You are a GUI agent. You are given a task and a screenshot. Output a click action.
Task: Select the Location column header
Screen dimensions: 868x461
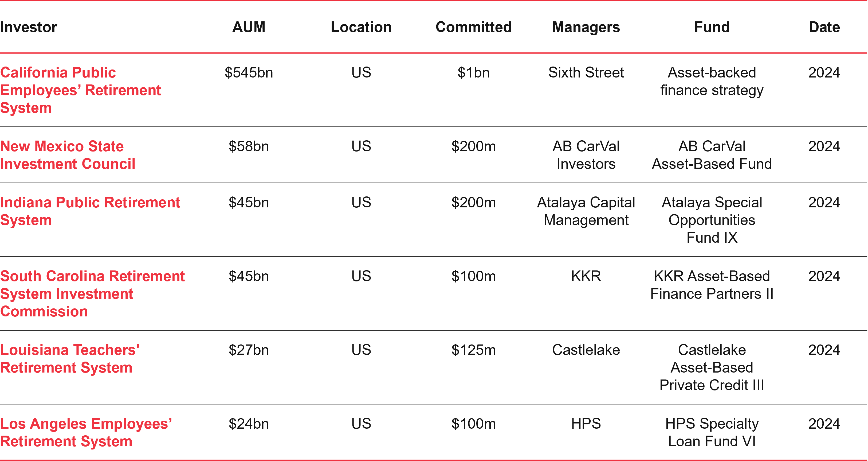(x=361, y=27)
